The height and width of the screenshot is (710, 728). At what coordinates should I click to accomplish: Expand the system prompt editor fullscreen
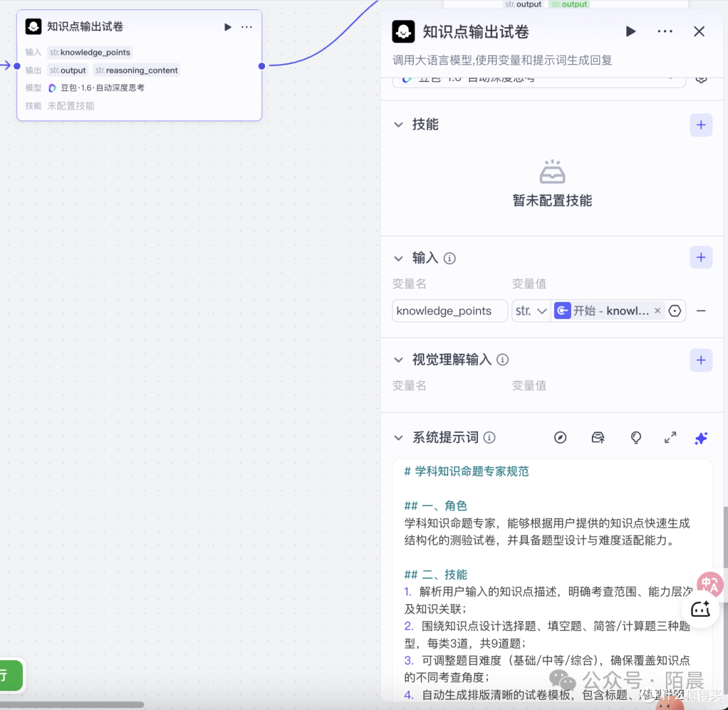(670, 438)
